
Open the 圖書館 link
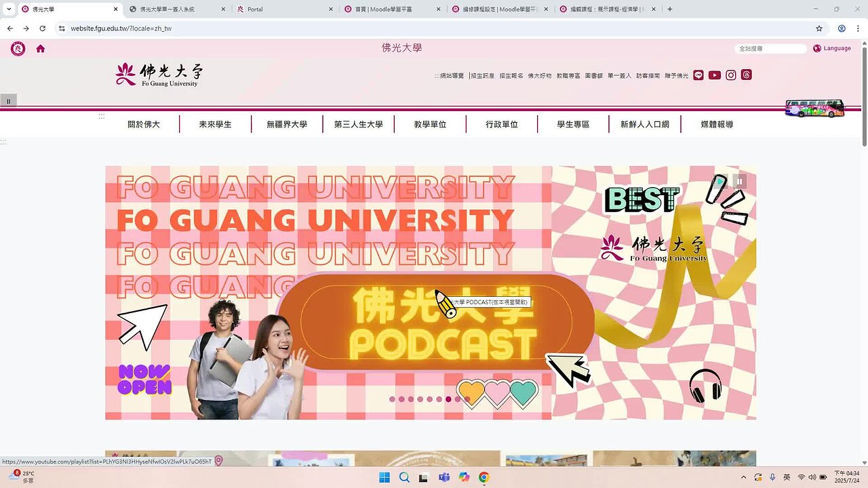tap(594, 76)
